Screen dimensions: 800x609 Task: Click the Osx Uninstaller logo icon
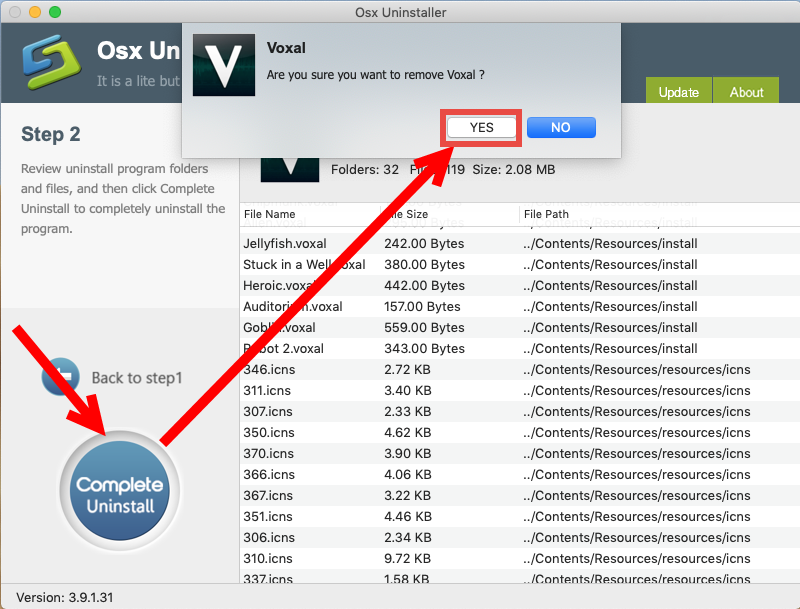click(x=51, y=62)
